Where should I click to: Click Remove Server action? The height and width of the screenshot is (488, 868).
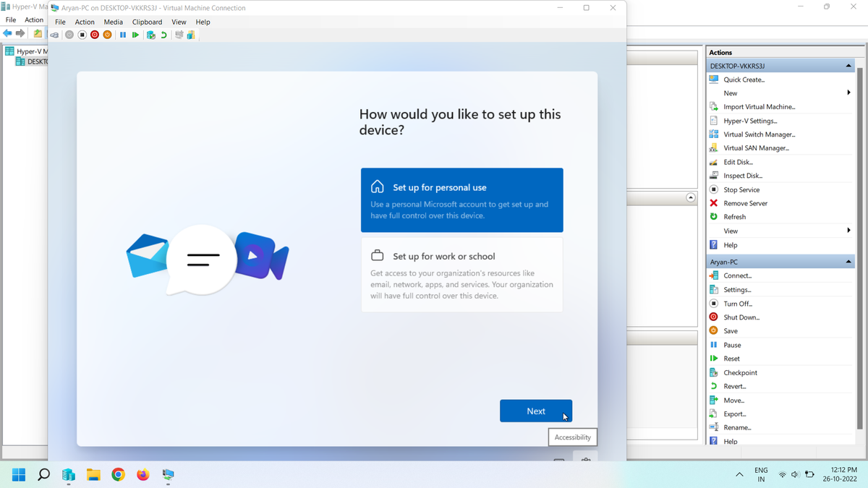[x=745, y=203]
